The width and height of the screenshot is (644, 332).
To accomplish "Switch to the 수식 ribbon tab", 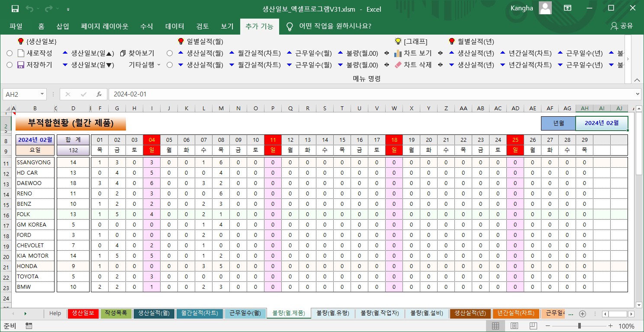I will click(x=147, y=26).
